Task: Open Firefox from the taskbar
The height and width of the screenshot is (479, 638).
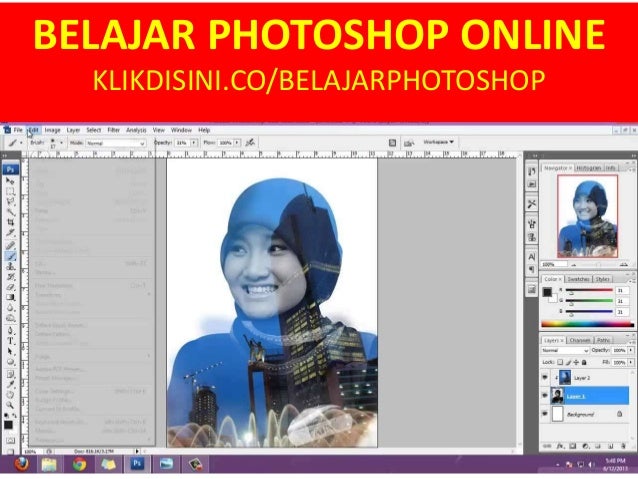Action: pyautogui.click(x=21, y=464)
